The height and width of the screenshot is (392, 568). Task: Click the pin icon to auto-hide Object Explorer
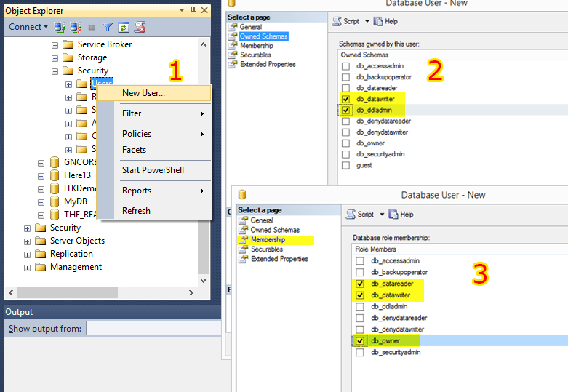click(193, 10)
